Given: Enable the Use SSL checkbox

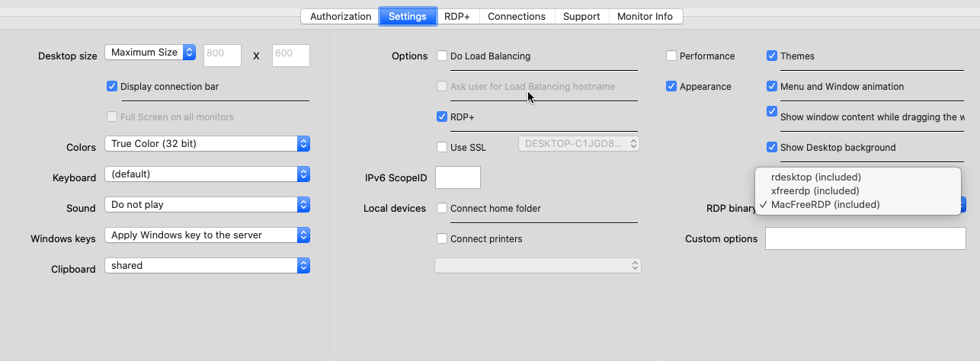Looking at the screenshot, I should point(442,147).
